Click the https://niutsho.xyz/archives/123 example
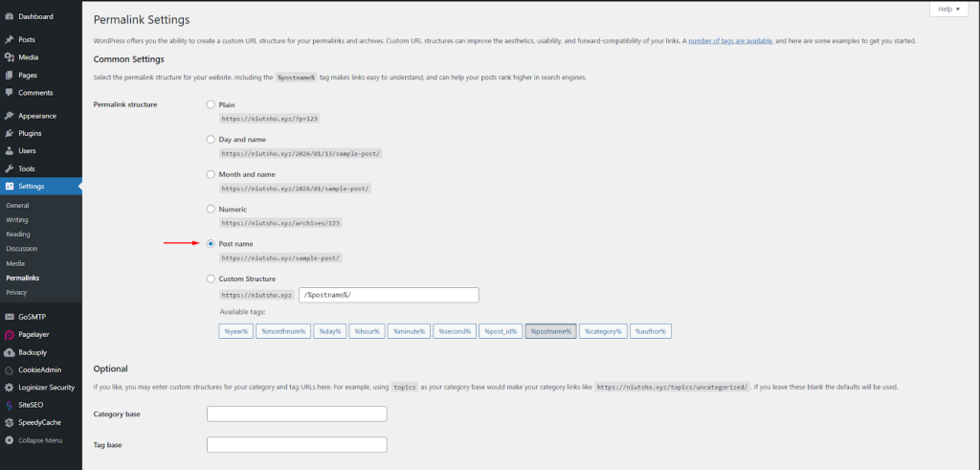Image resolution: width=980 pixels, height=470 pixels. [280, 222]
